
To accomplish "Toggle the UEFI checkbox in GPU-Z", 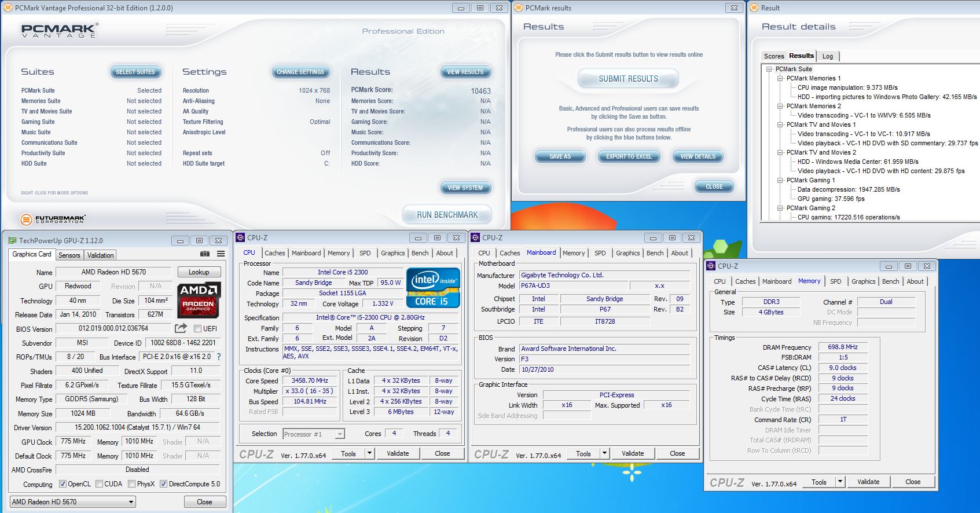I will click(197, 329).
